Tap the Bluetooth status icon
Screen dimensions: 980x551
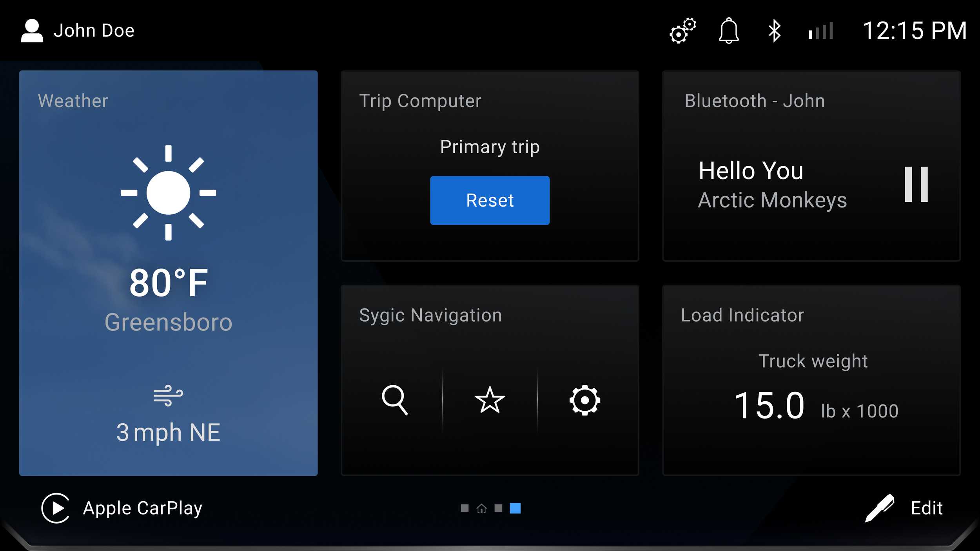click(774, 31)
